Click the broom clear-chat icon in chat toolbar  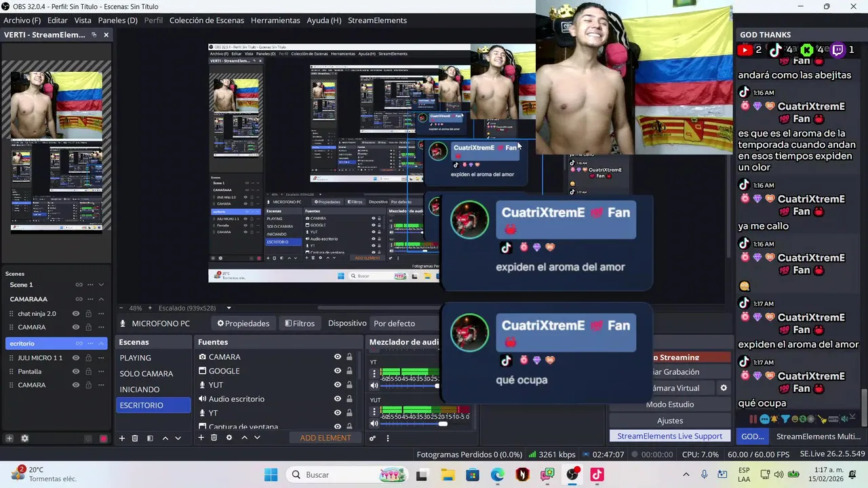[822, 420]
